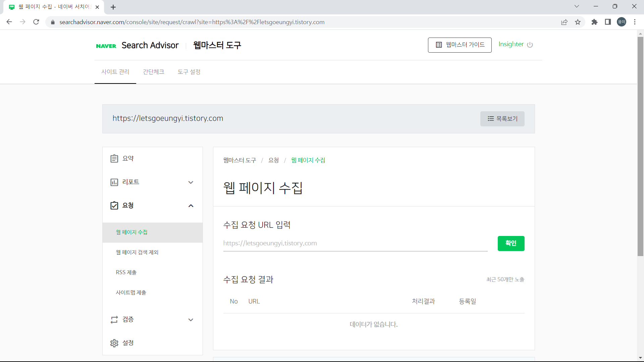644x362 pixels.
Task: Select the 검증 validation icon
Action: (114, 319)
